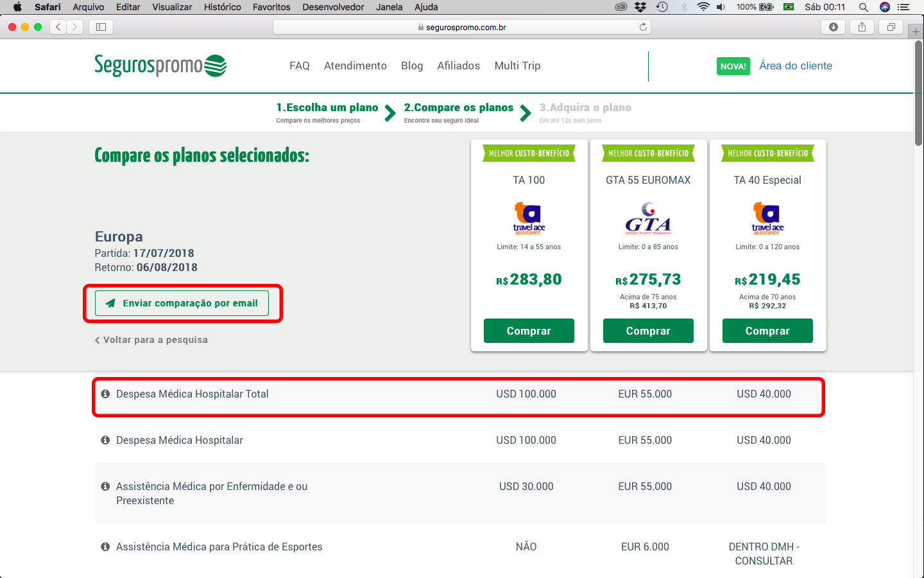Image resolution: width=924 pixels, height=578 pixels.
Task: Open Time Machine status icon
Action: 662,7
